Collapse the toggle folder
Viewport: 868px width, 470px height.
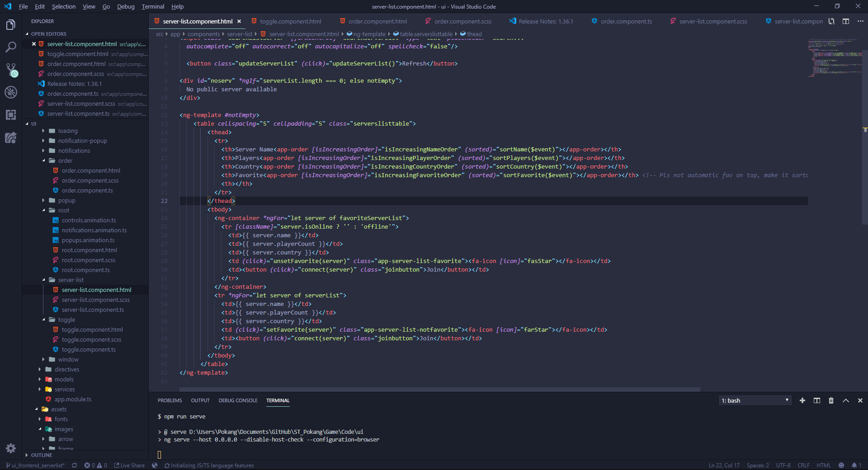66,320
